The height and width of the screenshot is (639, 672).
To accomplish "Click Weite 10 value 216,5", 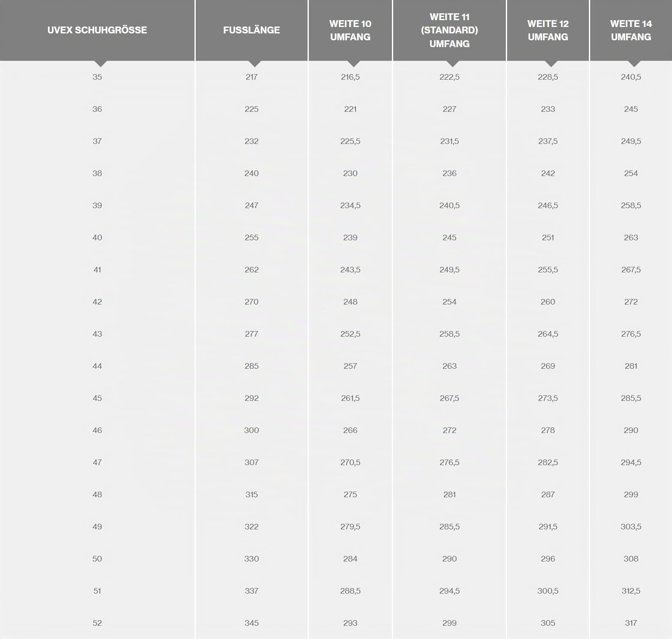I will click(350, 77).
